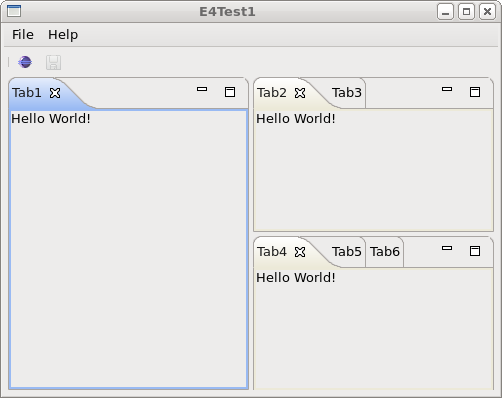
Task: Select the Tab2 tab
Action: coord(272,93)
